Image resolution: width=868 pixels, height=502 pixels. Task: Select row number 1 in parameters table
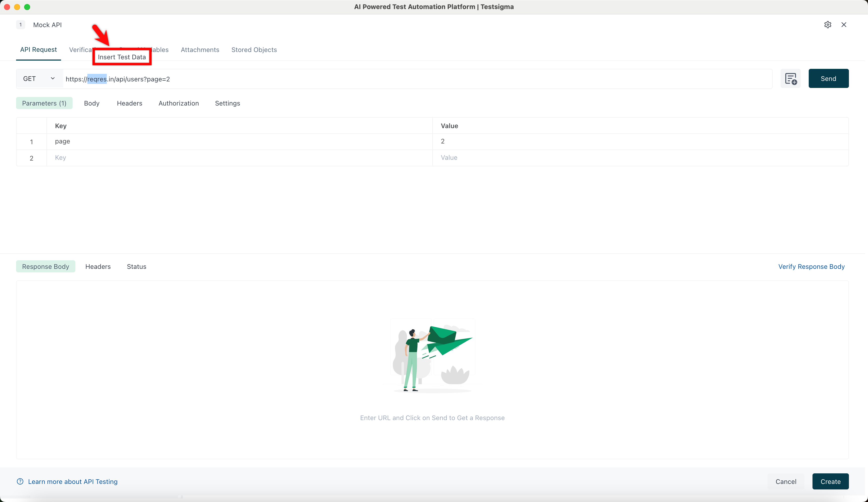[31, 142]
